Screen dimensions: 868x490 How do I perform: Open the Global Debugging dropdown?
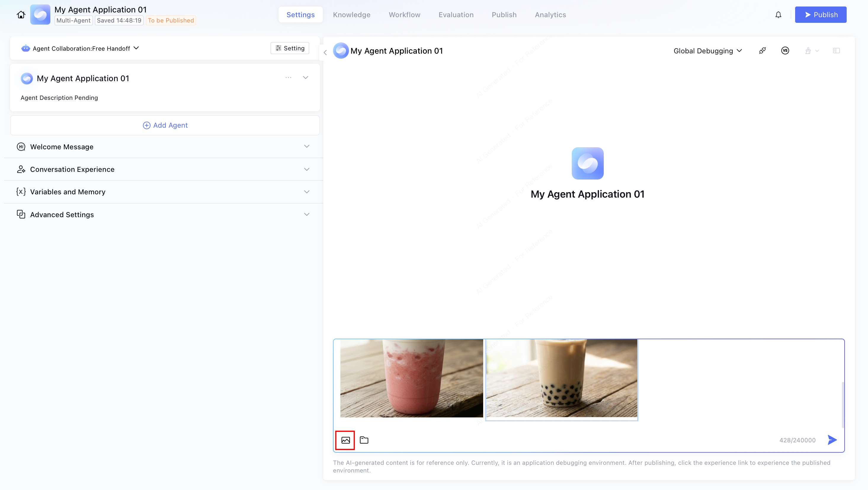(x=707, y=51)
